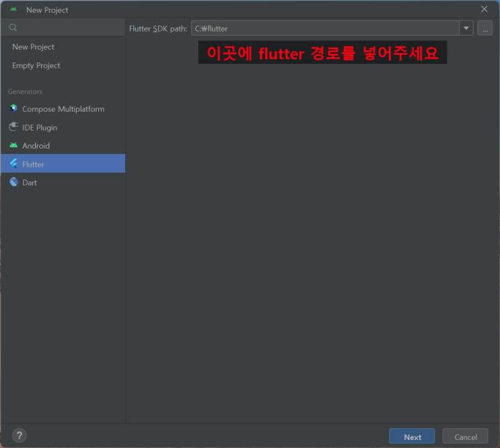This screenshot has height=448, width=500.
Task: Choose the Compose Multiplatform generator
Action: coord(63,109)
